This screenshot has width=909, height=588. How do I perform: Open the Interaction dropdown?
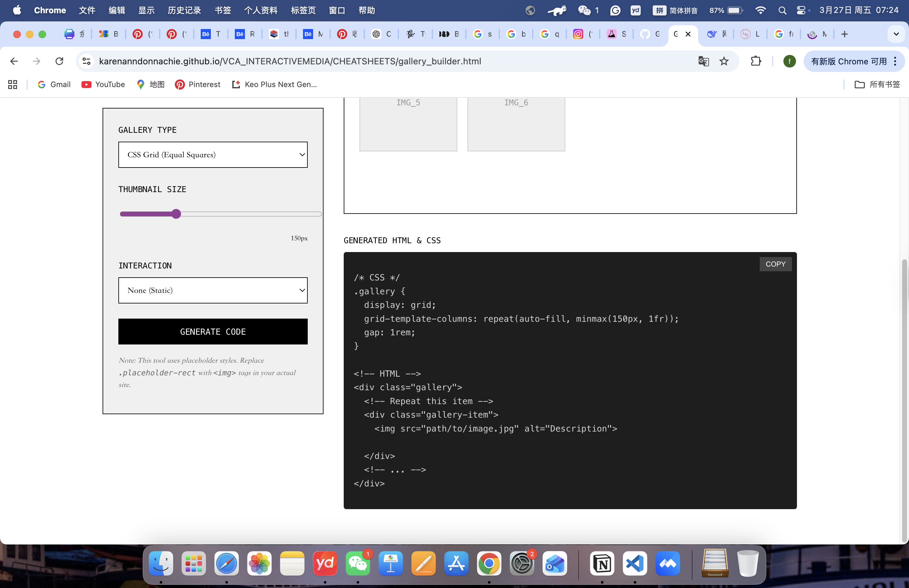[213, 290]
